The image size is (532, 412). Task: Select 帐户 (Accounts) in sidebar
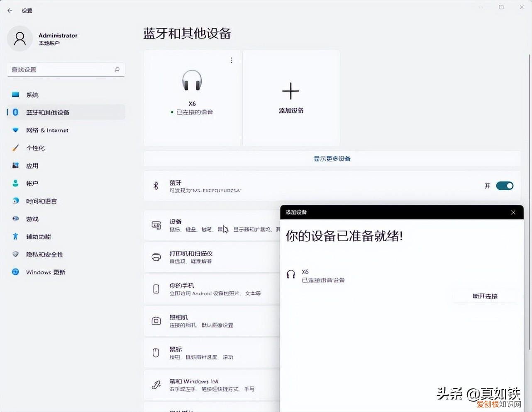tap(31, 183)
